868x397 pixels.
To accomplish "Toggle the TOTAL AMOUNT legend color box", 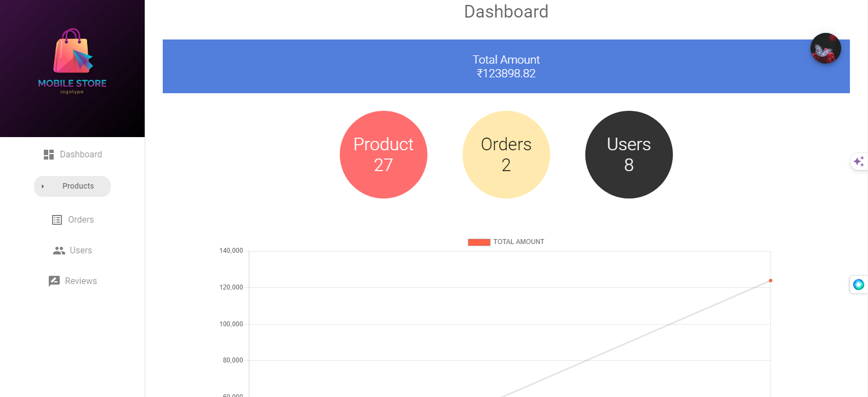I will [x=479, y=242].
